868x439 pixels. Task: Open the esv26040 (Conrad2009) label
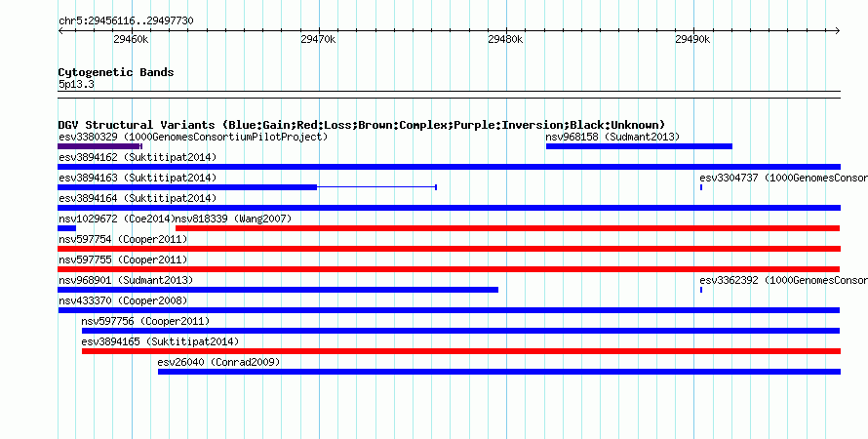tap(218, 362)
